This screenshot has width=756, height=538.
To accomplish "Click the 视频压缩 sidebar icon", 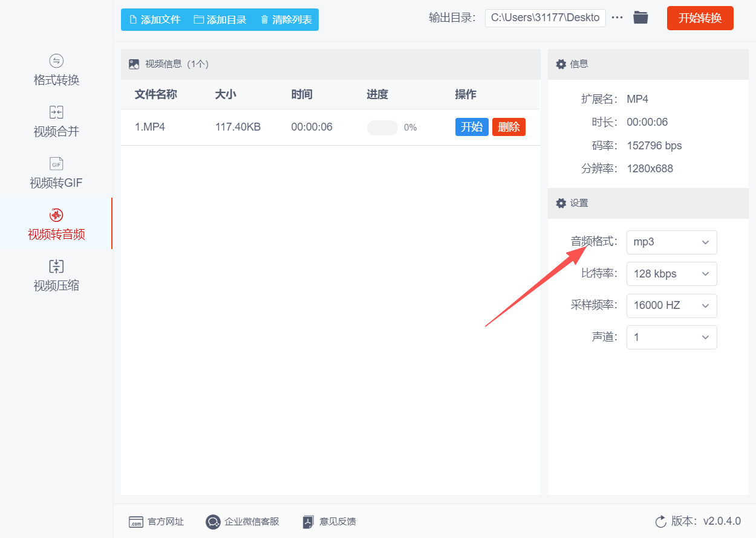I will tap(56, 267).
